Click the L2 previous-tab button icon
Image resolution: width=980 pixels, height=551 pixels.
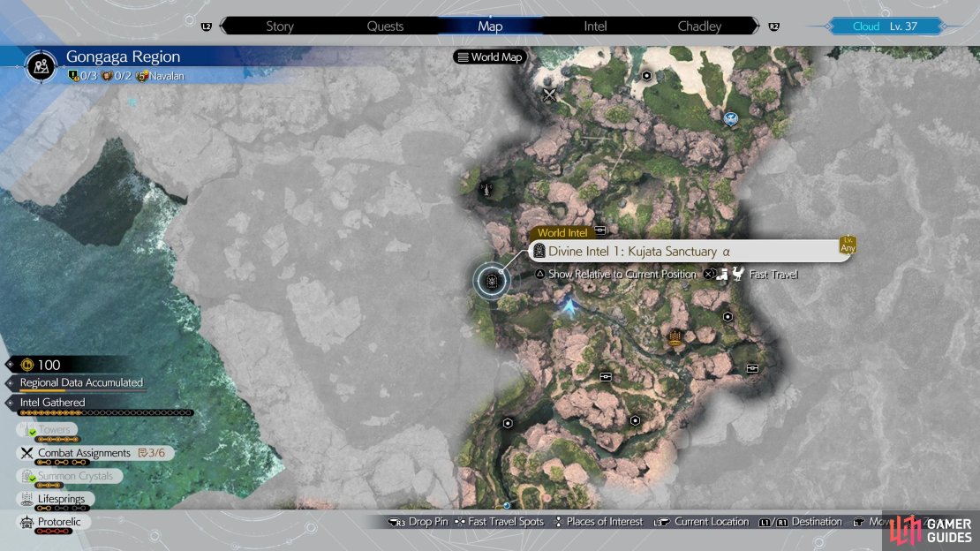(207, 26)
